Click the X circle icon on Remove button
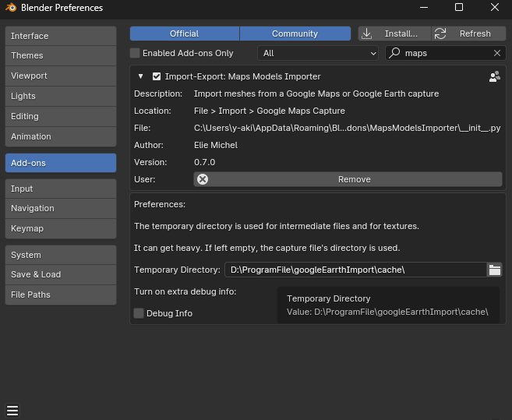 [203, 179]
